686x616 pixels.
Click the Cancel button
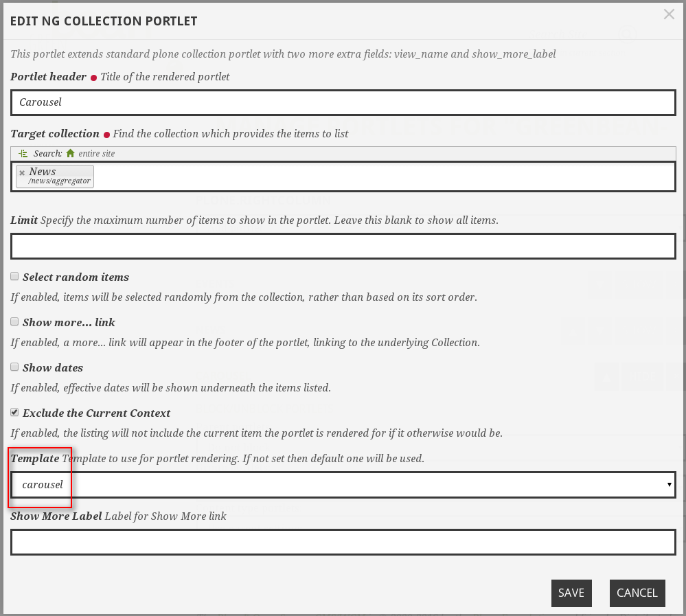click(637, 593)
